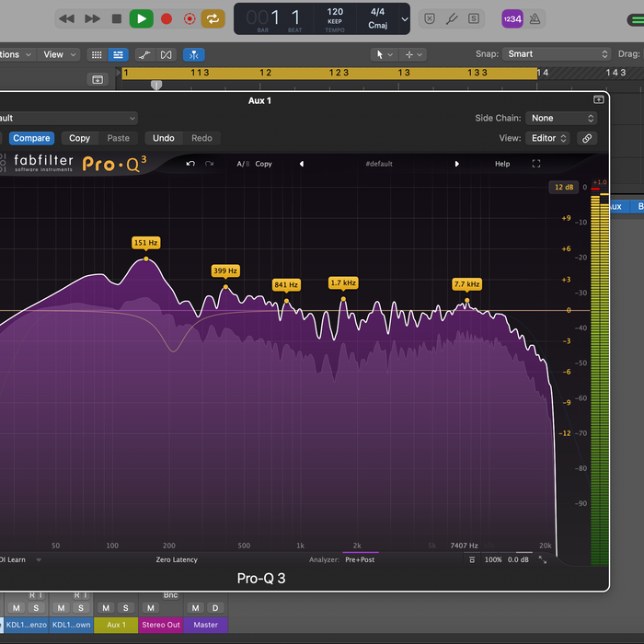Screen dimensions: 644x644
Task: Click the tuner icon in control bar
Action: tap(452, 19)
